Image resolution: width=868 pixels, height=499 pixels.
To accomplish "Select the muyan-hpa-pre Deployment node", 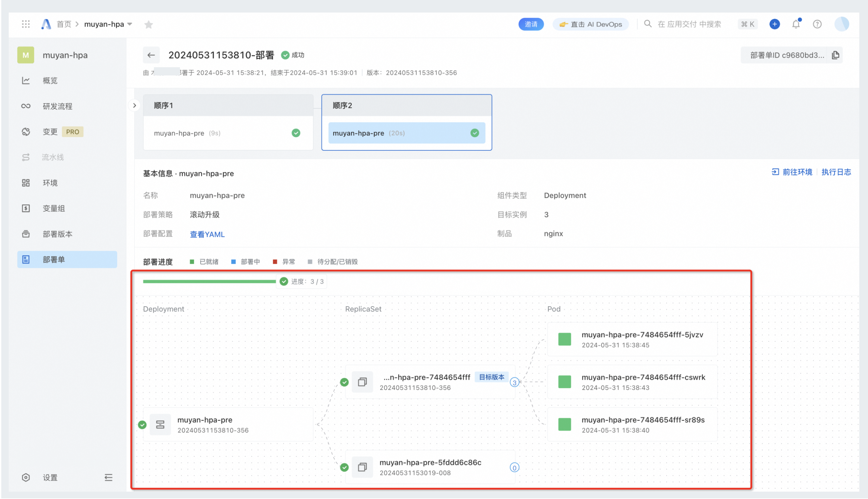I will [x=228, y=424].
